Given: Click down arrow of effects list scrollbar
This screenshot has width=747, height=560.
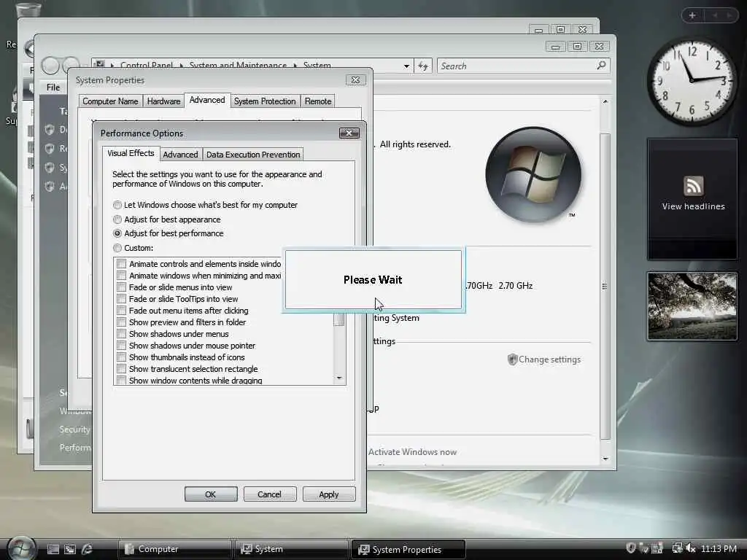Looking at the screenshot, I should click(339, 378).
